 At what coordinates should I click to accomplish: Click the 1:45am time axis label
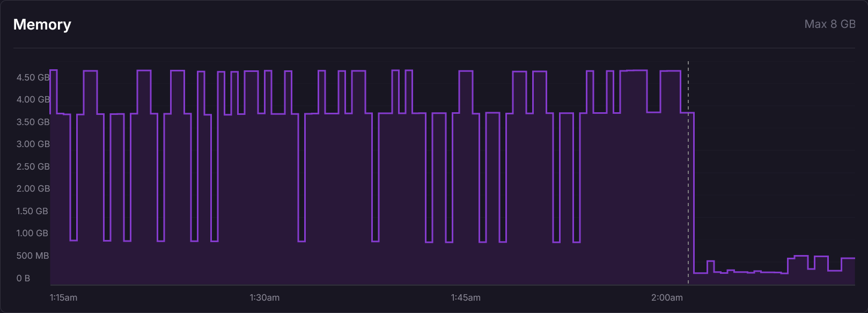[466, 297]
